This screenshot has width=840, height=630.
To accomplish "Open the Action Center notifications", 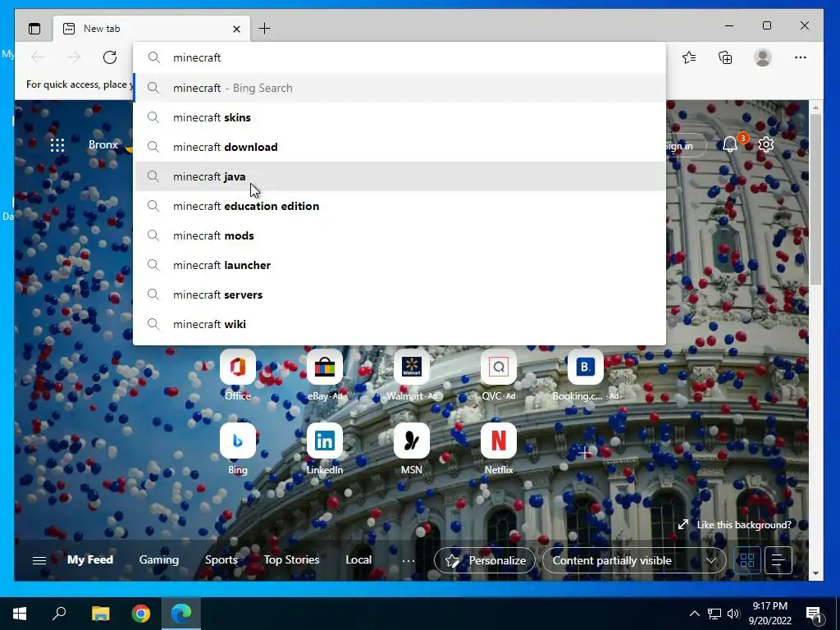I will point(814,614).
